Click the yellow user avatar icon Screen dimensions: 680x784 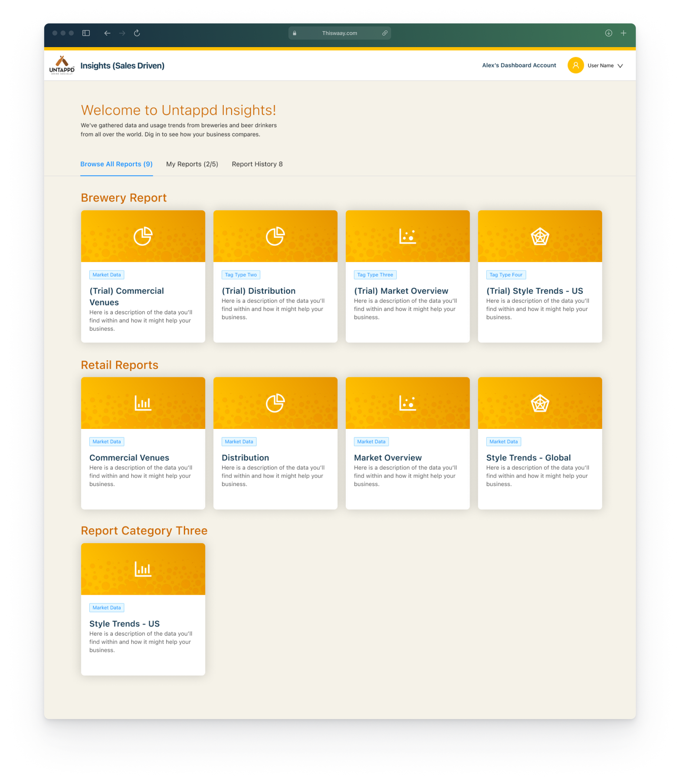(575, 65)
